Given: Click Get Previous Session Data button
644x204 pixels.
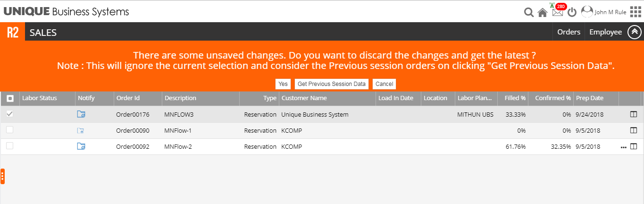Looking at the screenshot, I should (332, 84).
